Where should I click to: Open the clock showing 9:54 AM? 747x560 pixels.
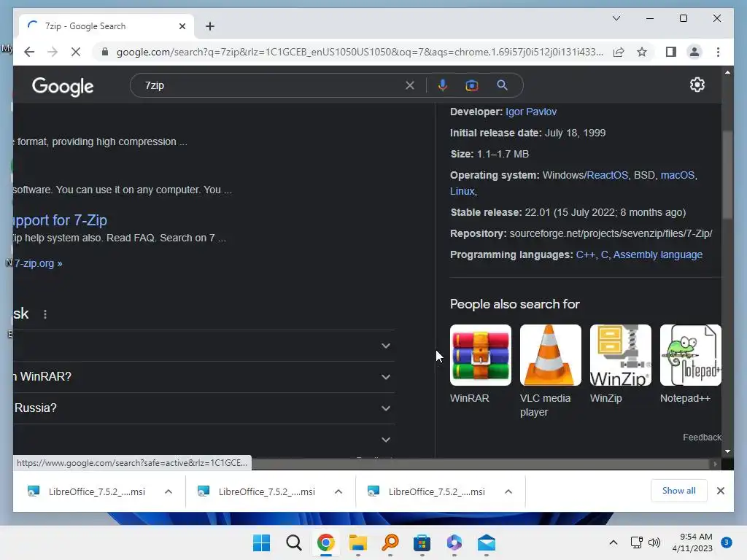point(692,542)
